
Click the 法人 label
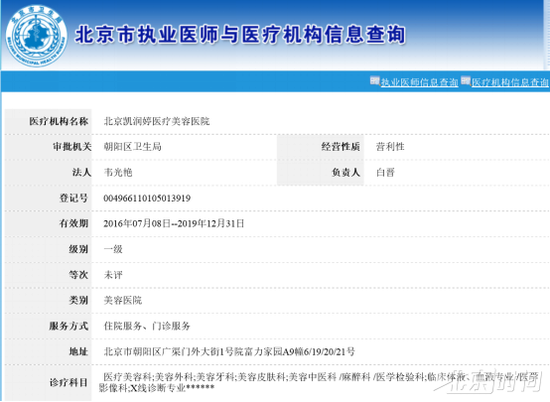(x=81, y=172)
